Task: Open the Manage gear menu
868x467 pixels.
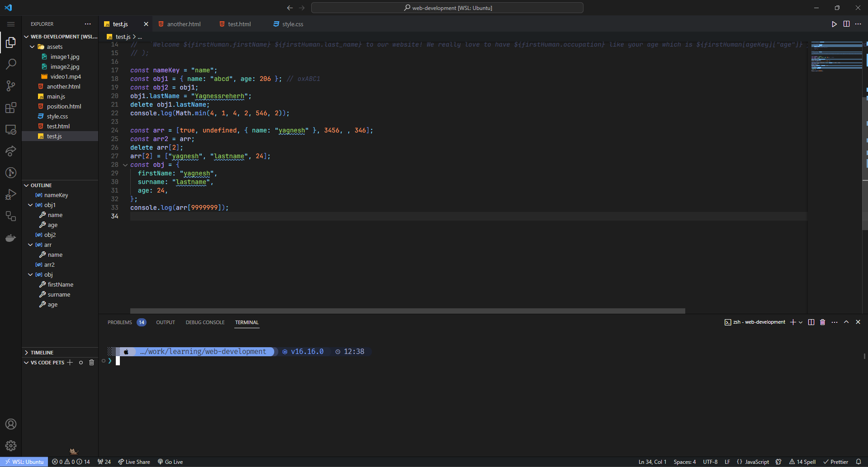Action: pos(11,446)
